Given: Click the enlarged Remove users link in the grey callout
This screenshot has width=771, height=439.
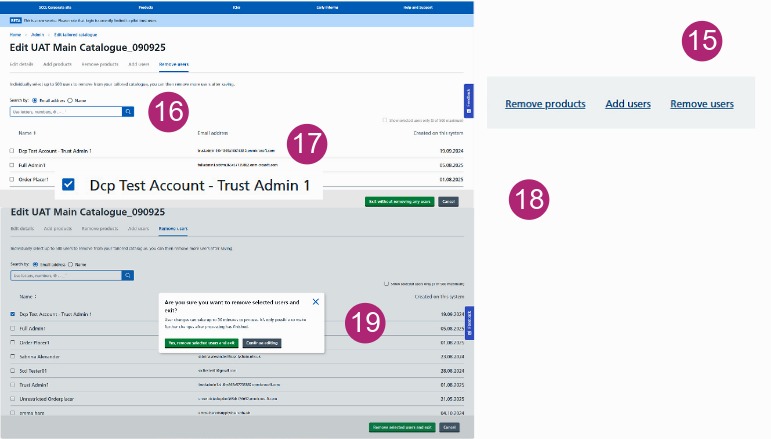Looking at the screenshot, I should (702, 104).
